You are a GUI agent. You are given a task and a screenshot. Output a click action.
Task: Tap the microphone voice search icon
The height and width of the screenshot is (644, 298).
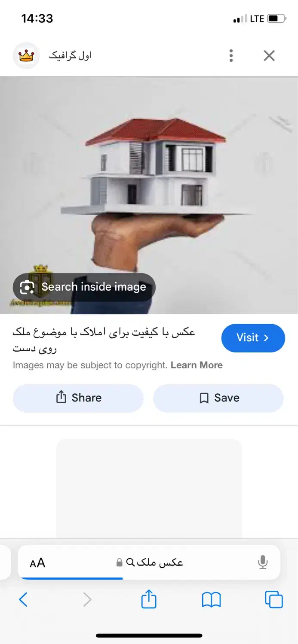point(263,562)
